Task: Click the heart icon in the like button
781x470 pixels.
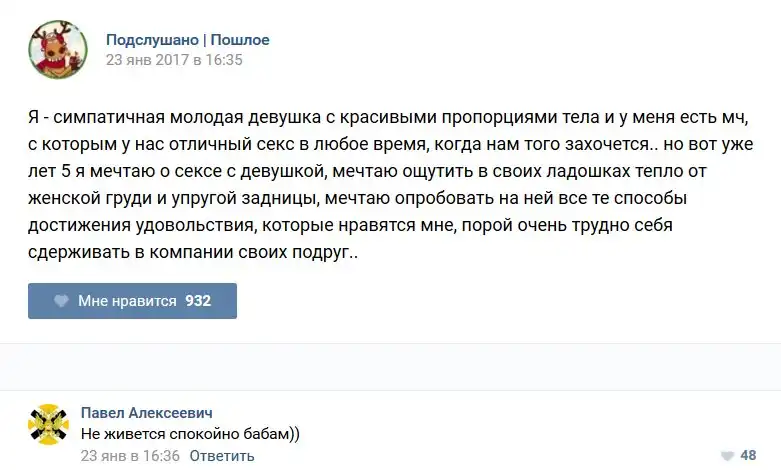Action: (61, 301)
